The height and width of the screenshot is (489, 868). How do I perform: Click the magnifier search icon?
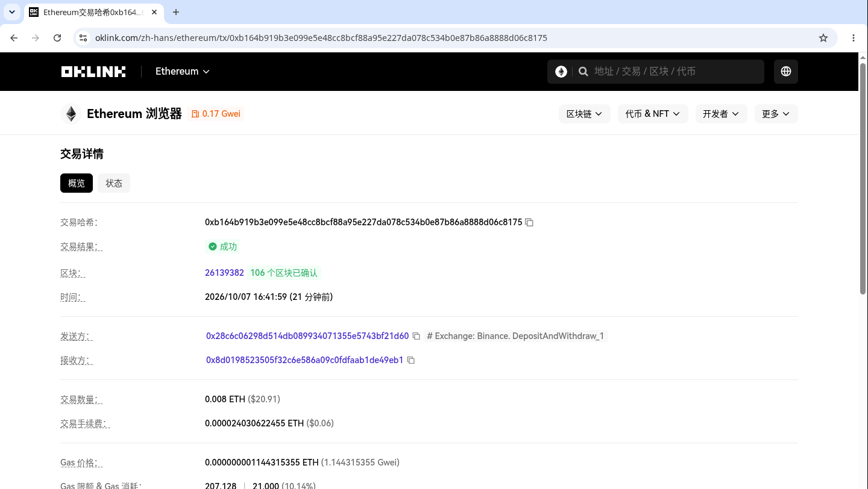click(x=583, y=72)
